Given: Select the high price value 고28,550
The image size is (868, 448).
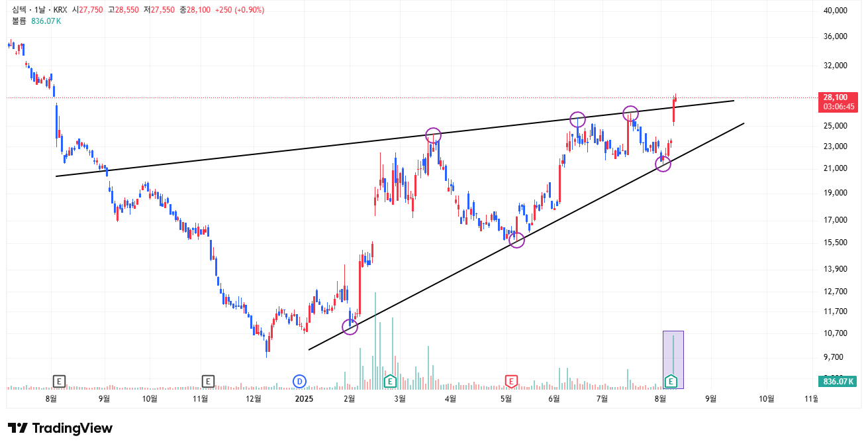Looking at the screenshot, I should click(123, 10).
